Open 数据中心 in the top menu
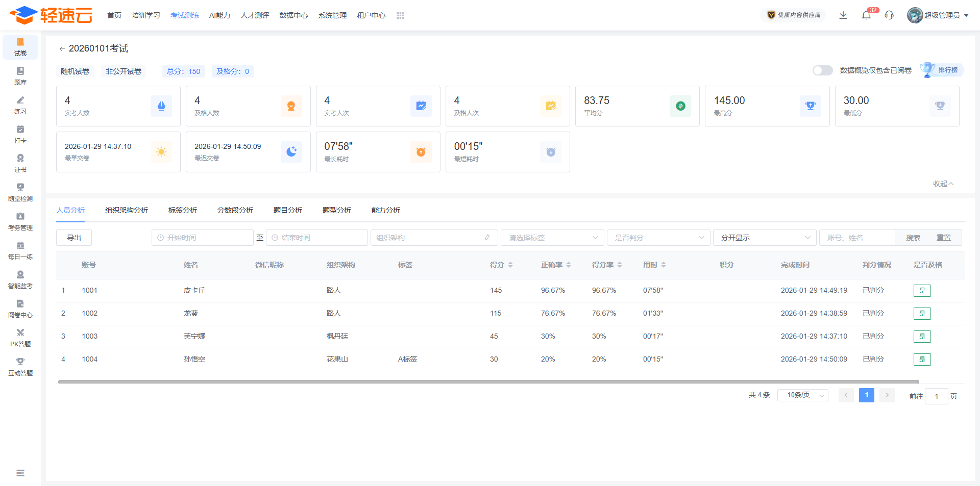 pyautogui.click(x=293, y=15)
